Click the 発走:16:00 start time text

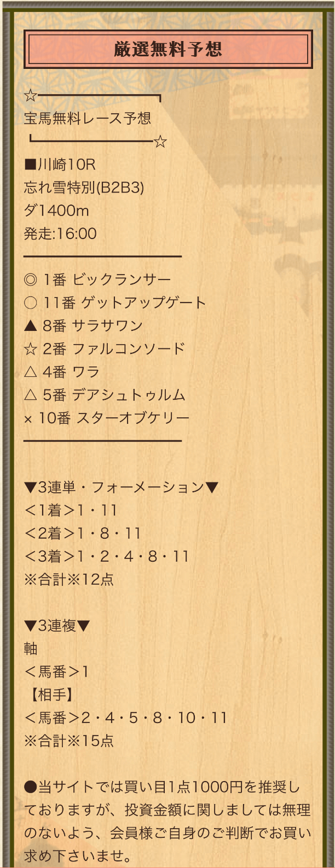tap(60, 234)
